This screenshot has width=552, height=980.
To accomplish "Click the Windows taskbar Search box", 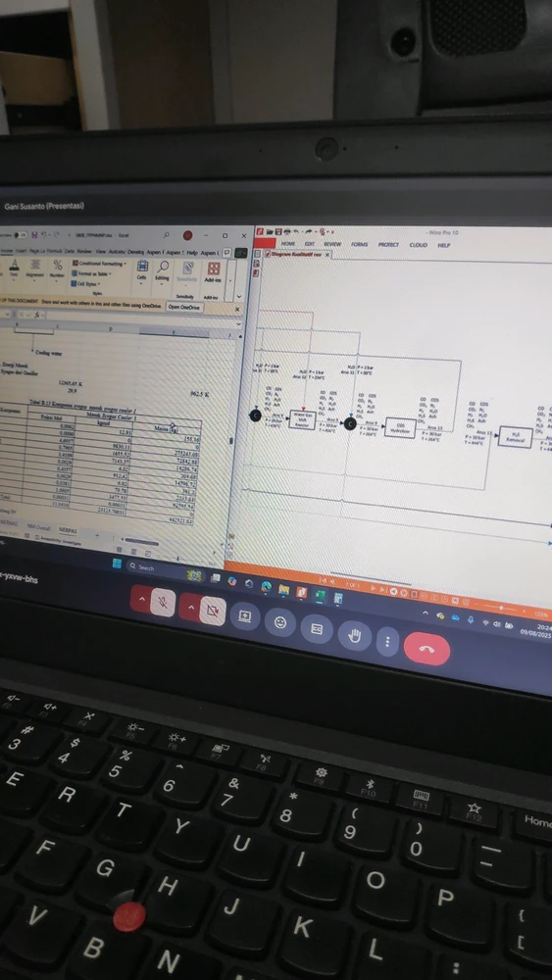I will [155, 568].
